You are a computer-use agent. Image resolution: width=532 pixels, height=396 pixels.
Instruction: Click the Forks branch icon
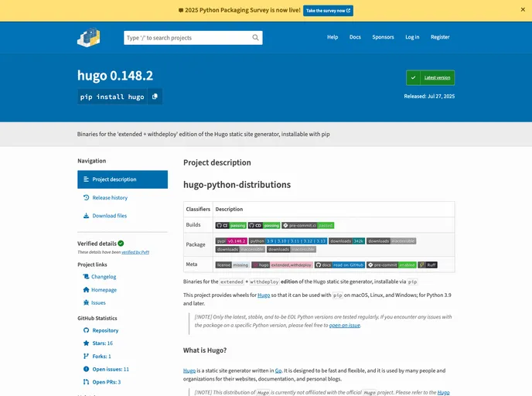click(x=86, y=356)
